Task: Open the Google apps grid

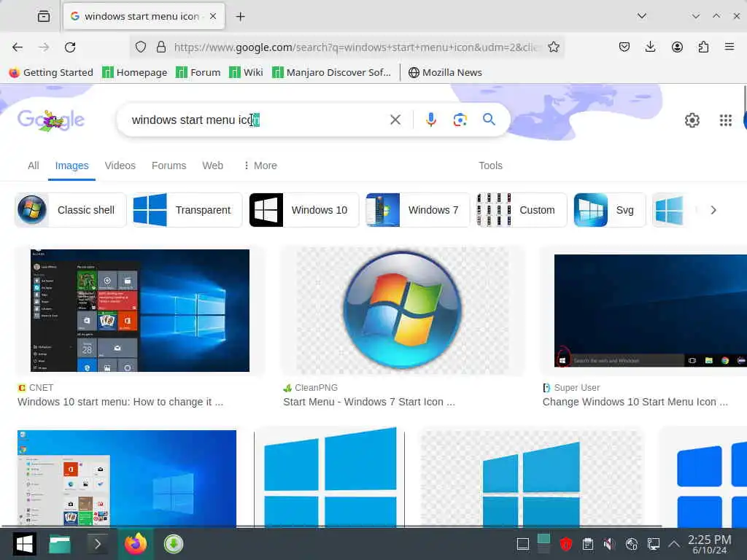Action: tap(726, 120)
